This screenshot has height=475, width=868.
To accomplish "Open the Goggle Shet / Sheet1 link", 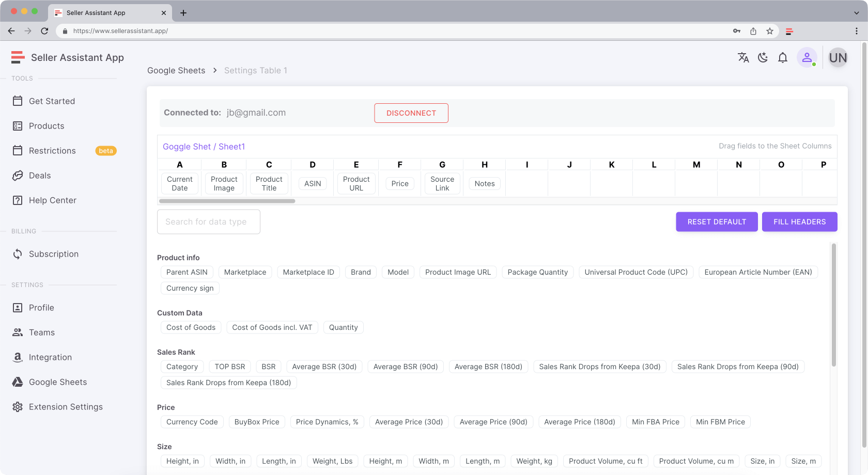I will (204, 147).
